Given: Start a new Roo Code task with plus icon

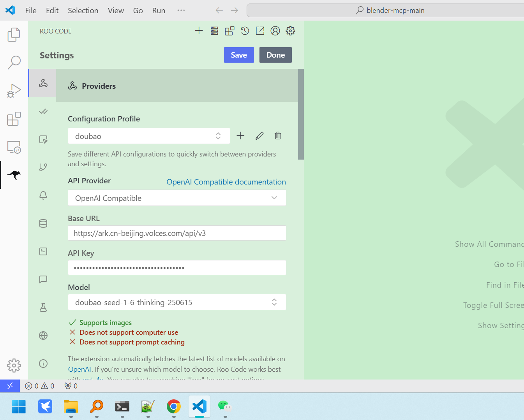Looking at the screenshot, I should [199, 31].
